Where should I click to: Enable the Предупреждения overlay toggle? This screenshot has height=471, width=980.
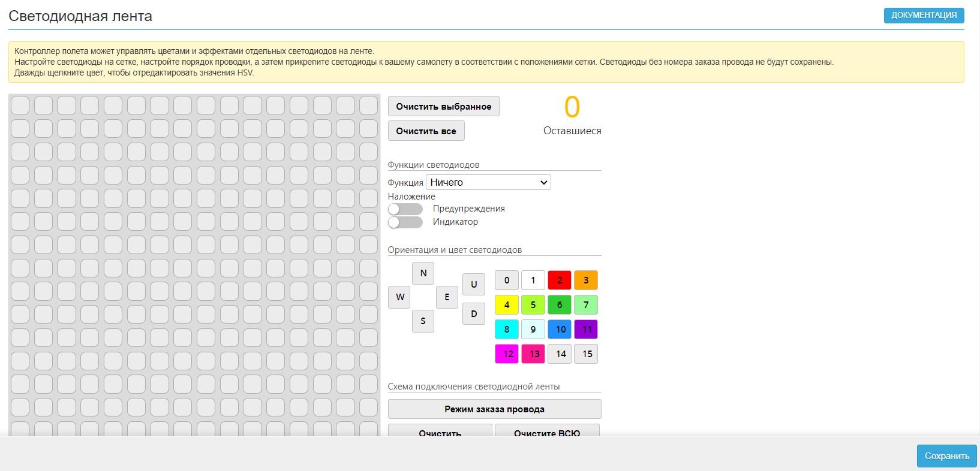coord(405,209)
